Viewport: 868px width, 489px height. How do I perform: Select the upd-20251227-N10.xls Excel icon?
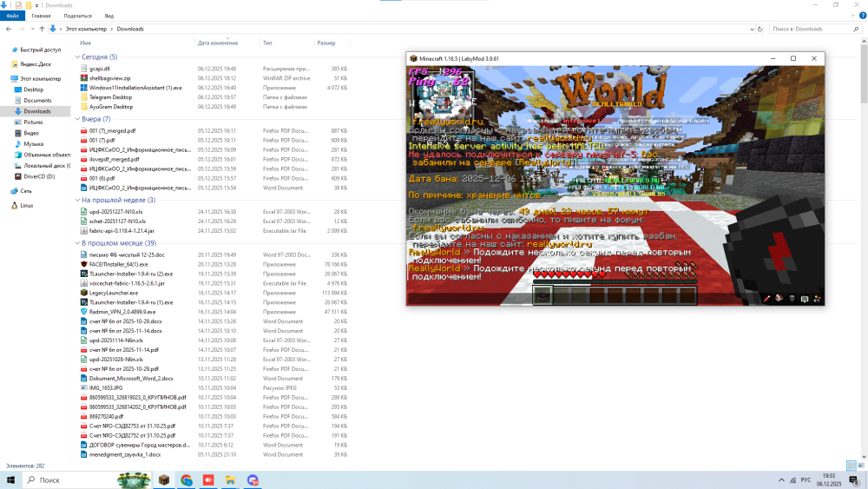(x=83, y=212)
